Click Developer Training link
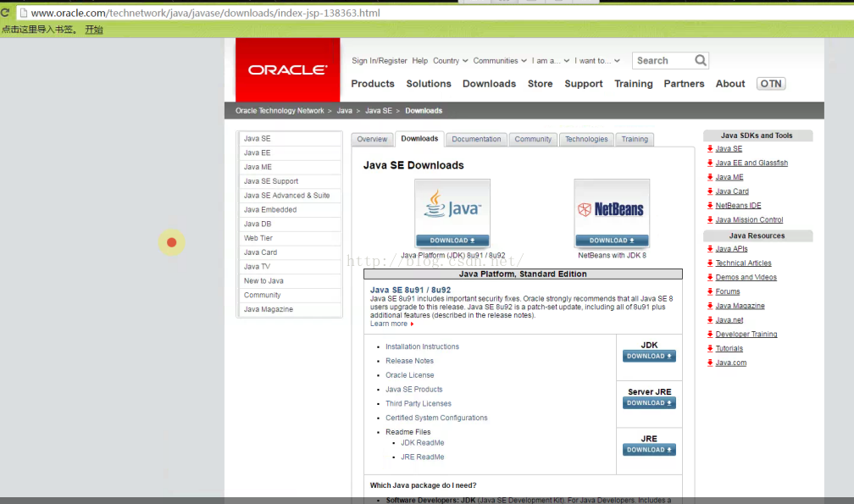The width and height of the screenshot is (854, 504). (746, 335)
